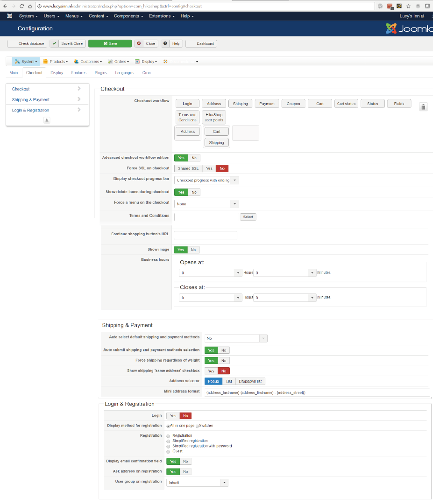Open the Force a menu on checkout dropdown
The width and height of the screenshot is (433, 504).
pyautogui.click(x=206, y=204)
